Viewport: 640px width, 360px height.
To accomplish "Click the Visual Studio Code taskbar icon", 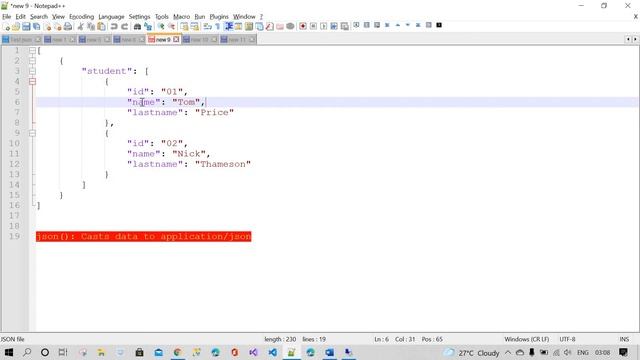I will pos(272,352).
